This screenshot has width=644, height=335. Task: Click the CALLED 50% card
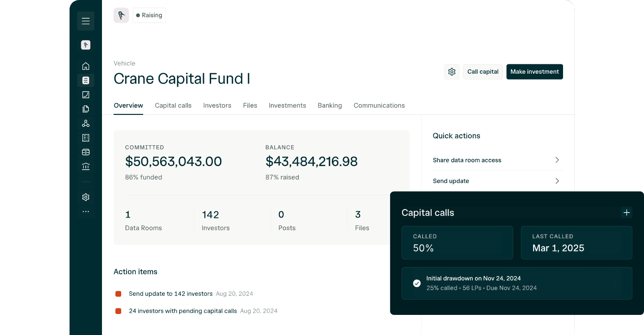coord(457,243)
